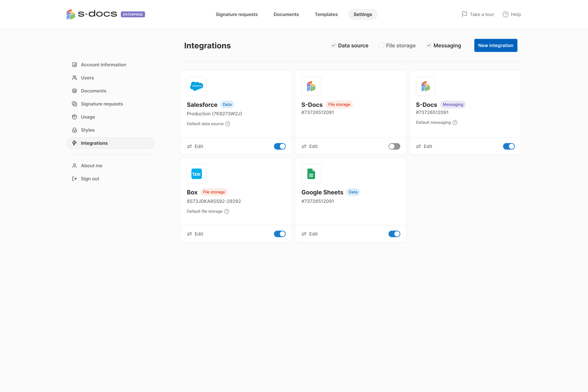This screenshot has width=588, height=392.
Task: Open Styles in sidebar menu
Action: 110,130
